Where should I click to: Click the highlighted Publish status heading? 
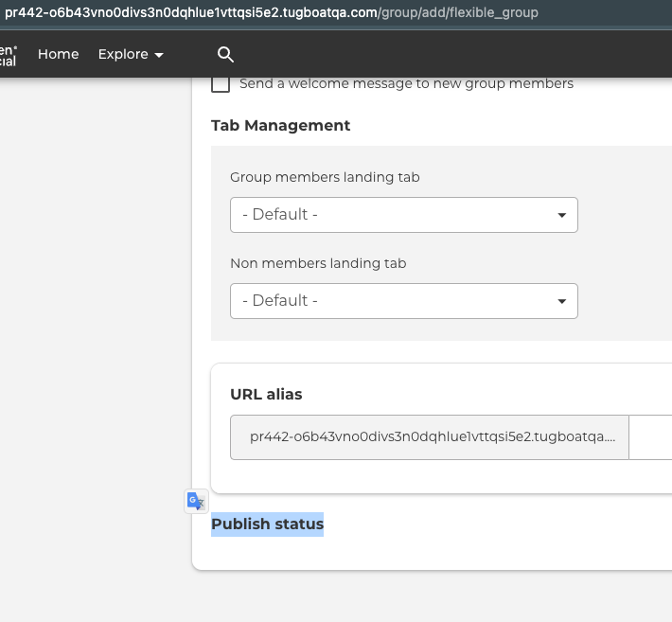click(267, 524)
